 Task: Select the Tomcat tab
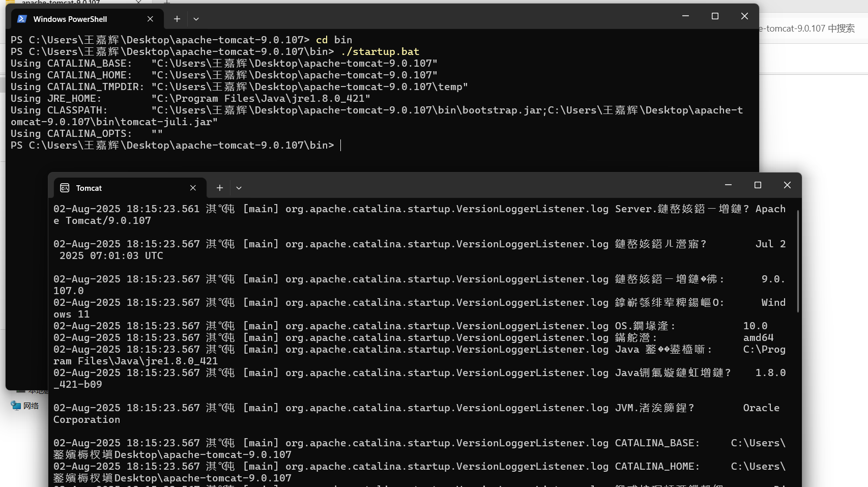coord(130,188)
